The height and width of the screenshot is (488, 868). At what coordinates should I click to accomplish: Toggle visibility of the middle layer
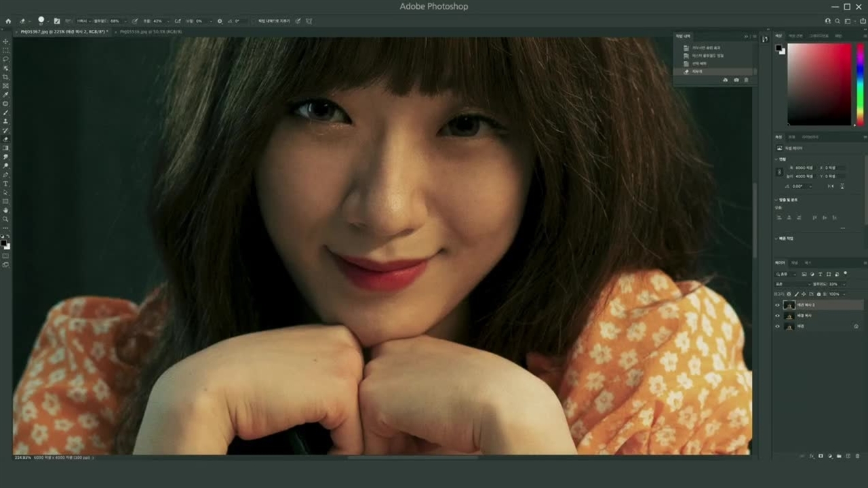point(778,316)
